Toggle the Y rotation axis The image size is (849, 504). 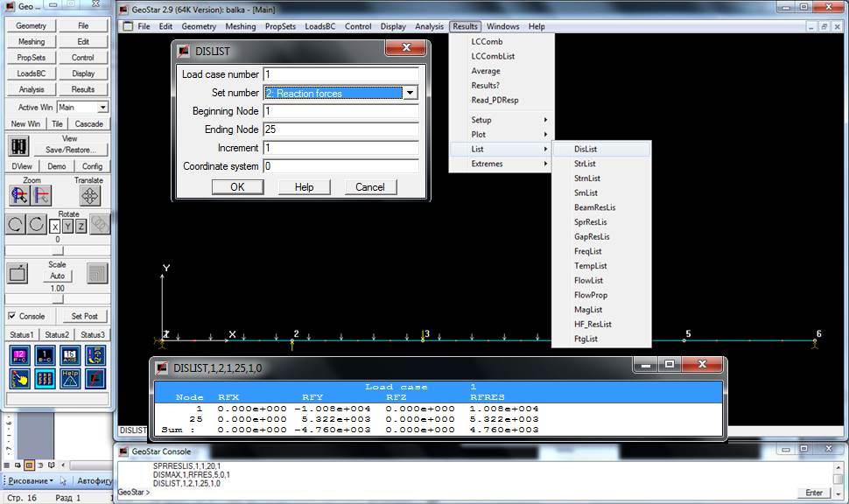pos(67,227)
